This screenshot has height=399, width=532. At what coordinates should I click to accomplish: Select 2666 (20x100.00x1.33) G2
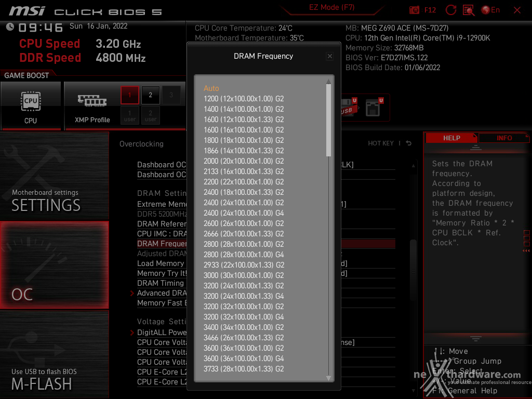click(244, 234)
